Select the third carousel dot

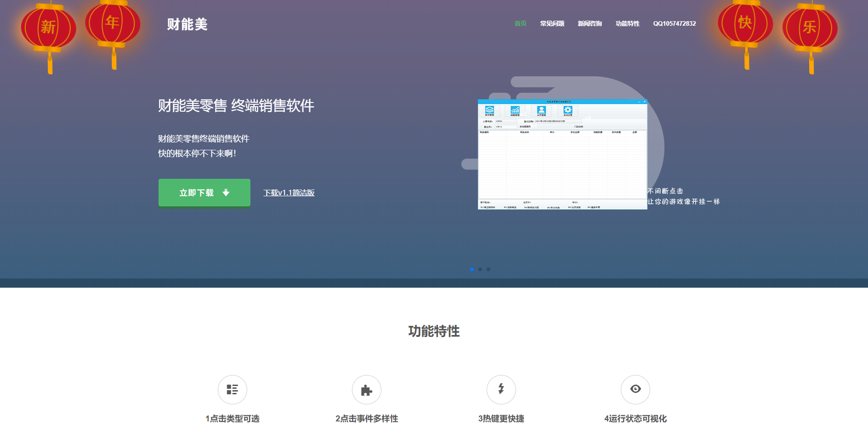coord(488,269)
